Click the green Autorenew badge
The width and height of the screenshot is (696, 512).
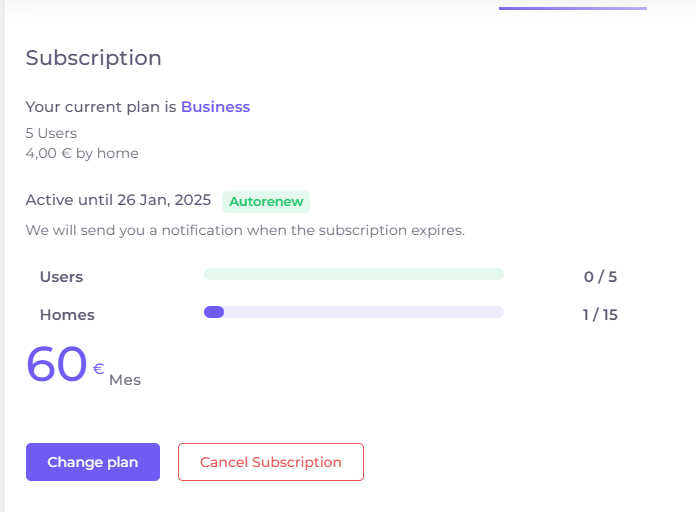(x=266, y=202)
